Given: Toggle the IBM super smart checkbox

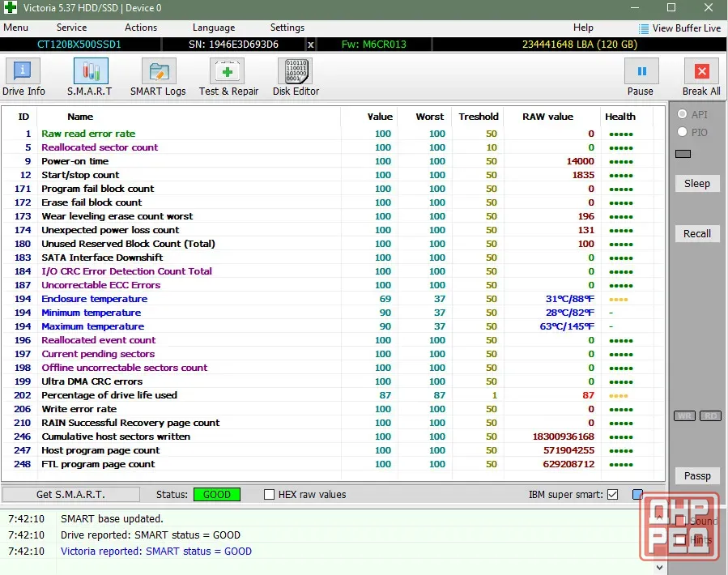Looking at the screenshot, I should (613, 495).
